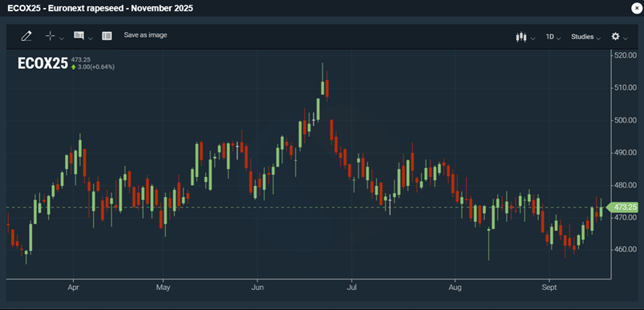The height and width of the screenshot is (310, 644).
Task: Select the pencil drawing tool
Action: click(x=26, y=36)
